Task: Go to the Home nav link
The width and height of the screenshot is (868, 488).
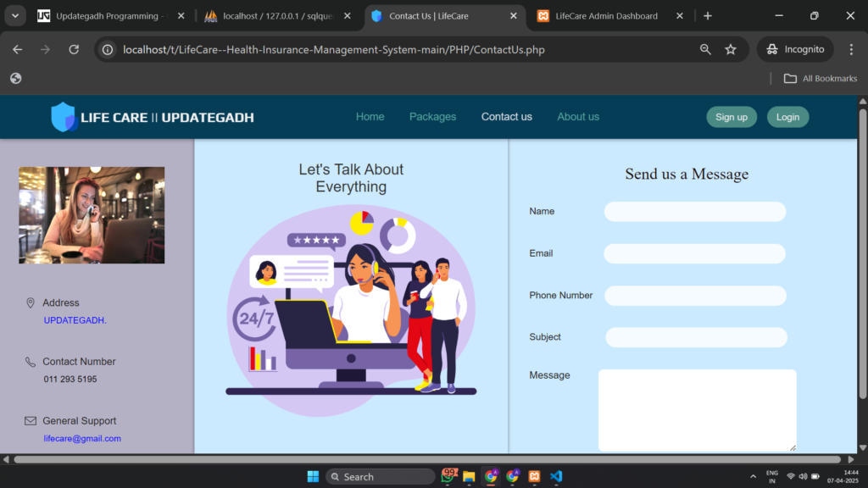Action: click(x=370, y=117)
